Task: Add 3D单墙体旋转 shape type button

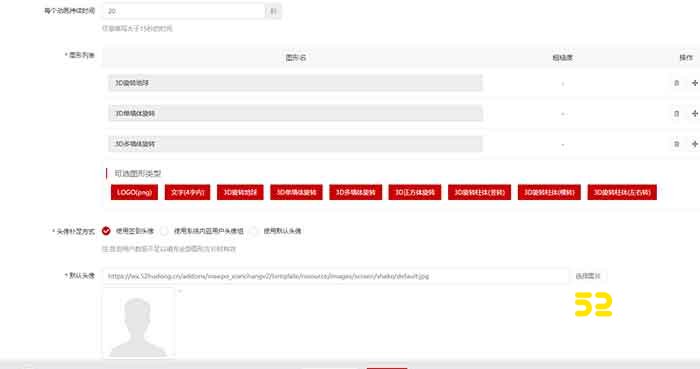Action: point(296,192)
